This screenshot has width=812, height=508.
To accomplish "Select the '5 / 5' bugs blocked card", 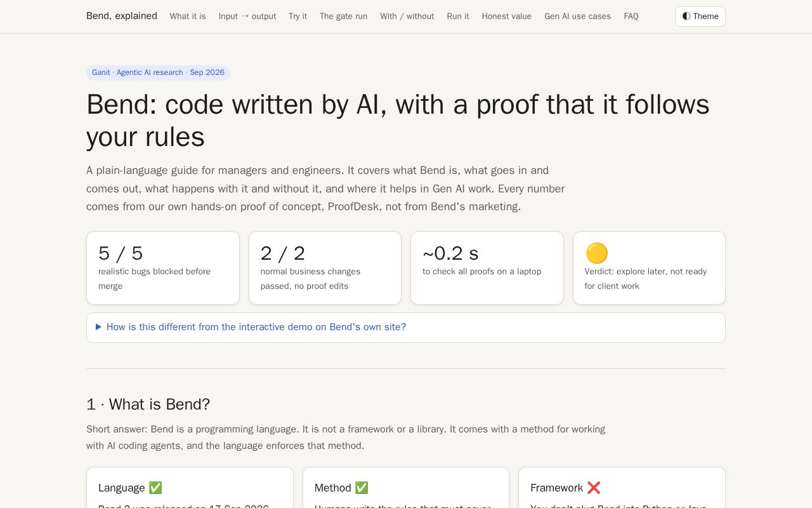I will click(163, 268).
